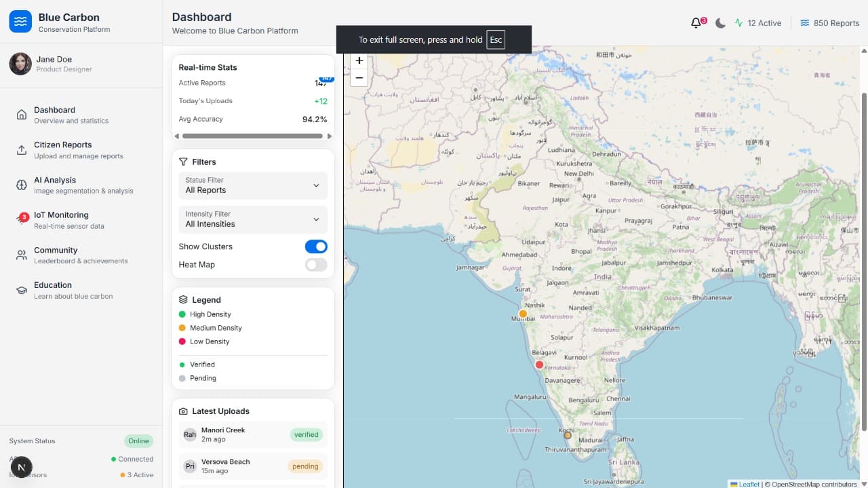Image resolution: width=868 pixels, height=488 pixels.
Task: Disable the Show Clusters toggle
Action: (316, 246)
